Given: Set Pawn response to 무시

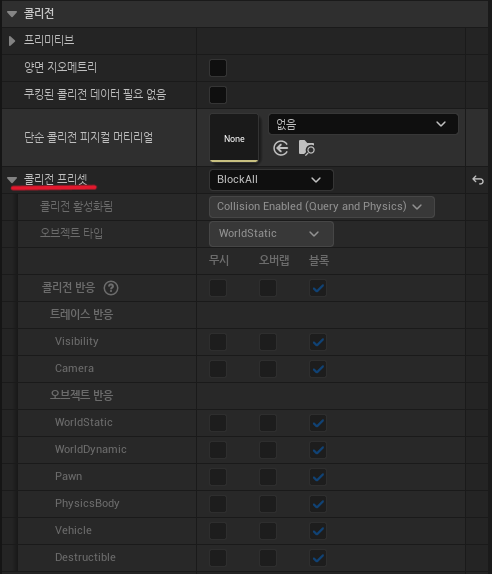Looking at the screenshot, I should [x=218, y=477].
